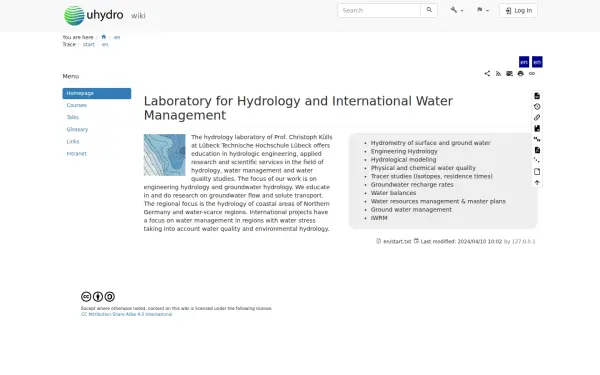Click 'Hydrological modeling' list item

pos(403,160)
